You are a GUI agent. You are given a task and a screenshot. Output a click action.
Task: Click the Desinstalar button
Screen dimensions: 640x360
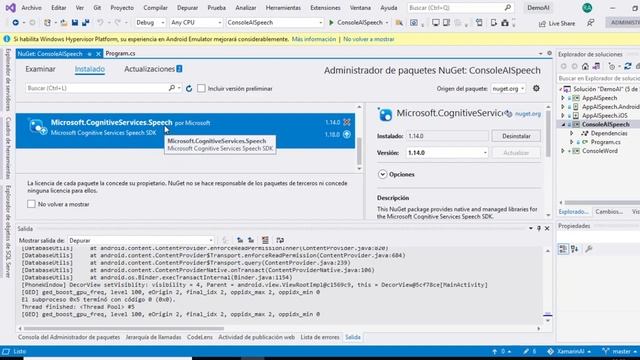point(516,136)
